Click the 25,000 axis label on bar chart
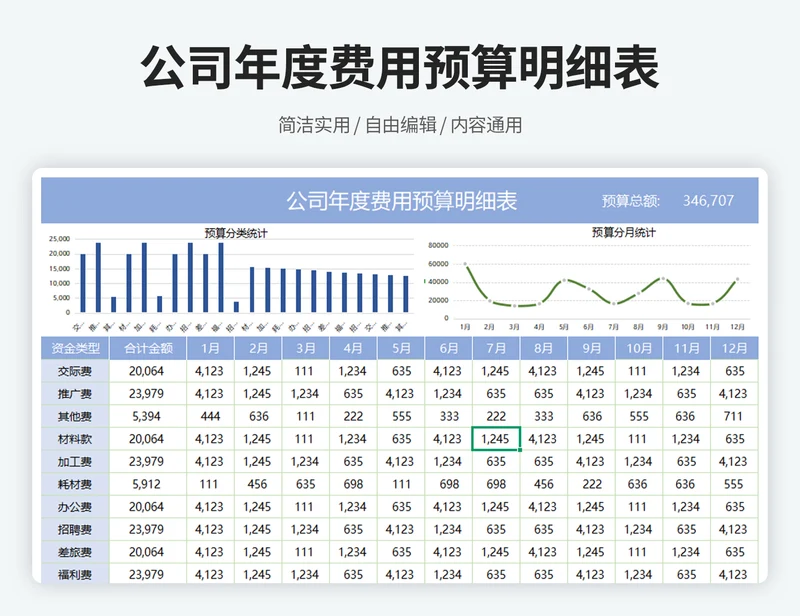 pos(60,239)
